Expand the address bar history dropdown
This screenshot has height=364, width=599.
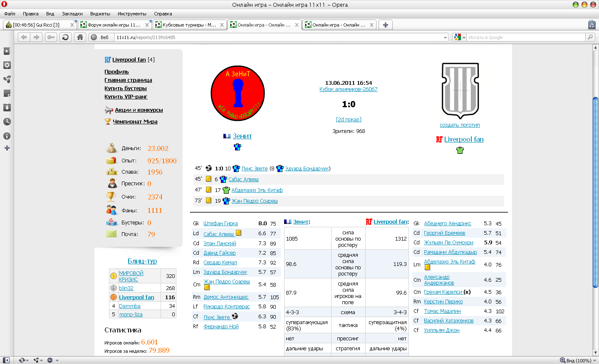tap(445, 37)
